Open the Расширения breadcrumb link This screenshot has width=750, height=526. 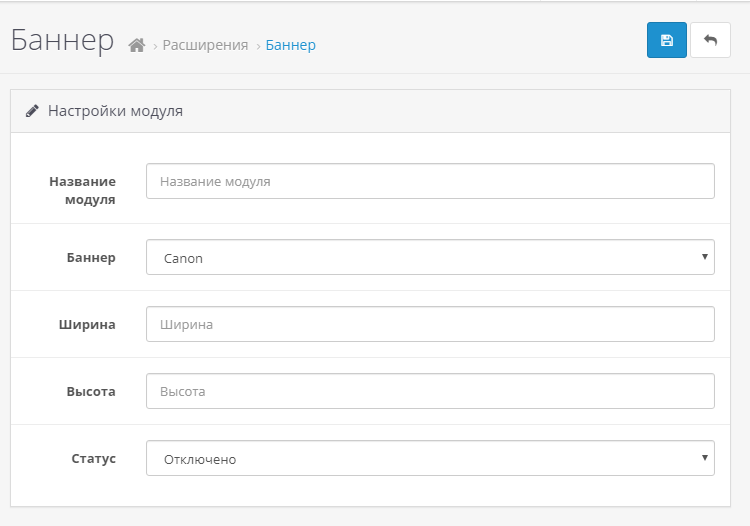coord(205,45)
